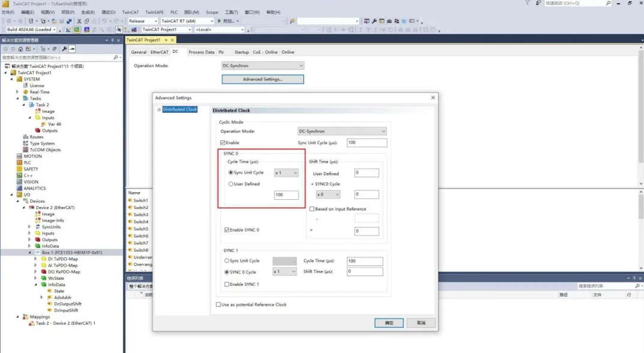The width and height of the screenshot is (644, 353).
Task: Switch to the Process Data tab
Action: (x=201, y=52)
